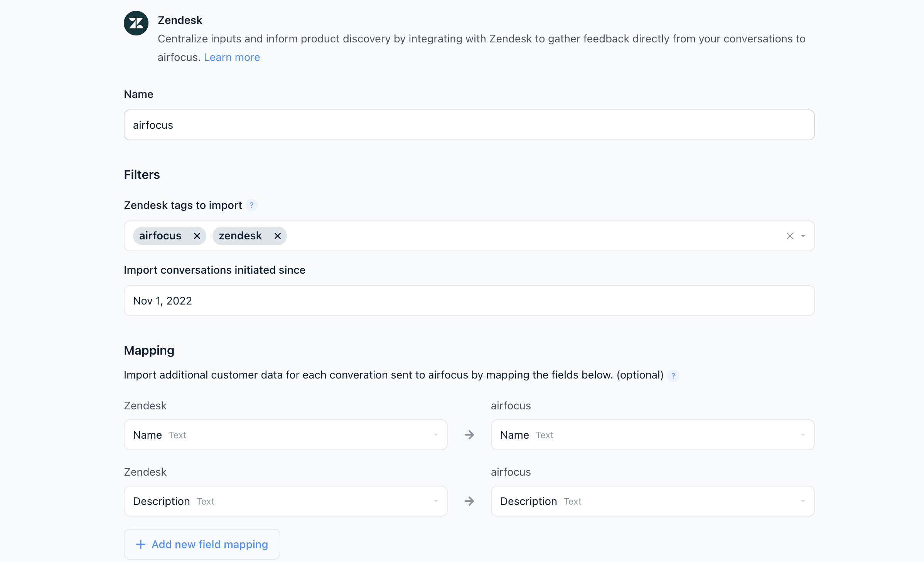
Task: Click the zendesk tag chip label
Action: pyautogui.click(x=240, y=236)
